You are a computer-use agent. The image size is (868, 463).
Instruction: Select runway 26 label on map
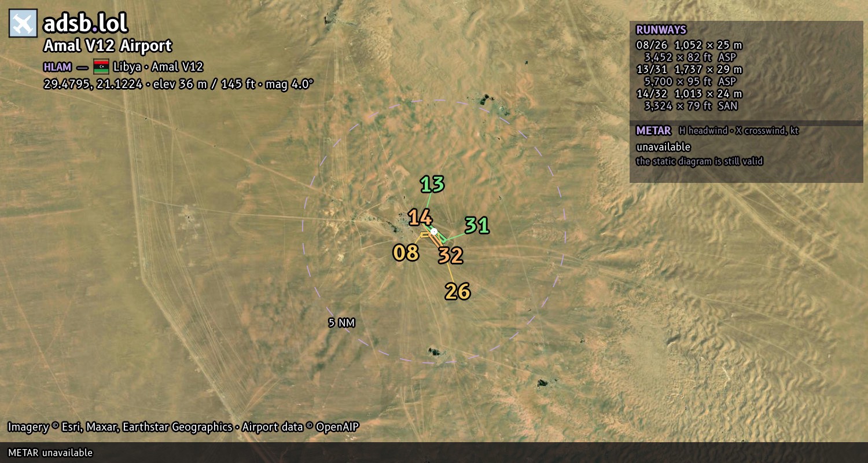pyautogui.click(x=457, y=291)
